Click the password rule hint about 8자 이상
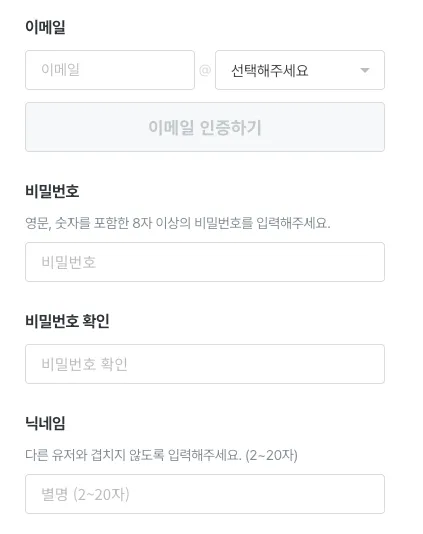This screenshot has width=423, height=534. click(178, 223)
